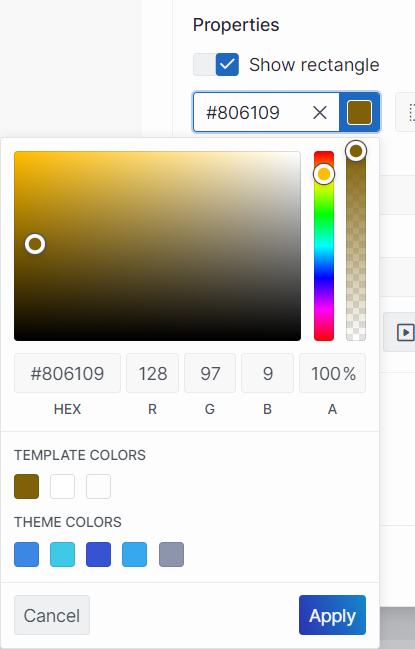This screenshot has width=415, height=649.
Task: Click the HEX input field in picker
Action: pos(67,373)
